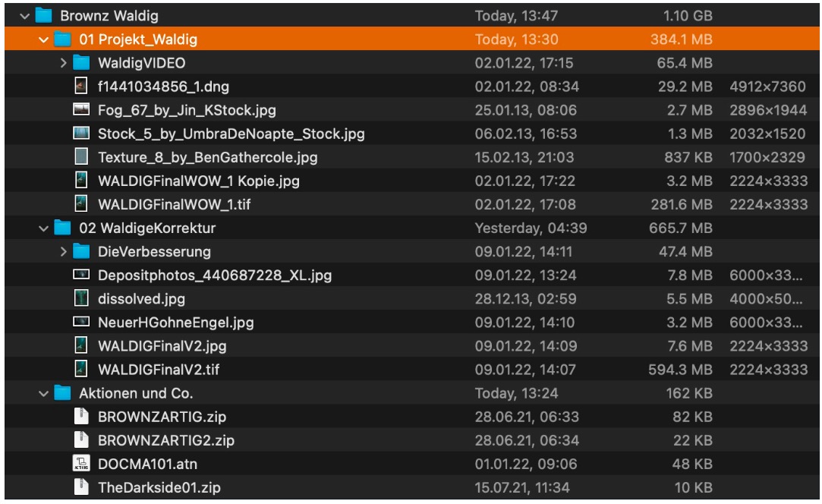Select Stock_5_by_UmbraDeNoapte_Stock.jpg
Screen dimensions: 822x504
click(231, 134)
